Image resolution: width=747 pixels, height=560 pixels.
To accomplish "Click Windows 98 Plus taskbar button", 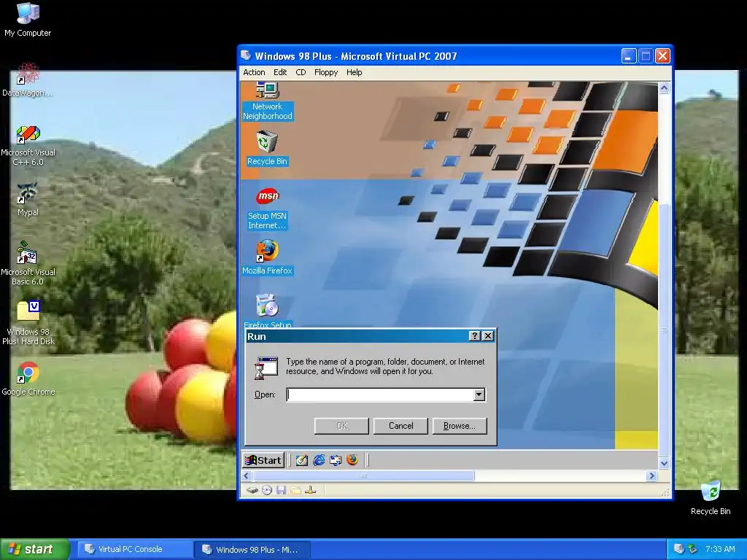I will click(x=252, y=549).
